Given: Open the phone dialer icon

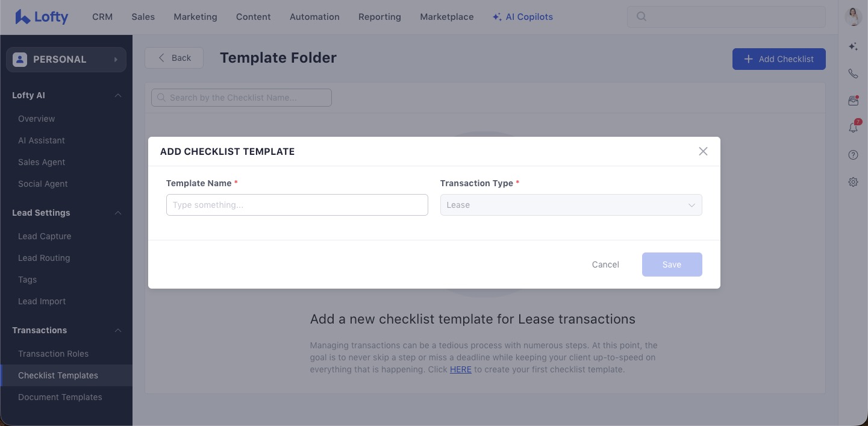Looking at the screenshot, I should pyautogui.click(x=853, y=74).
